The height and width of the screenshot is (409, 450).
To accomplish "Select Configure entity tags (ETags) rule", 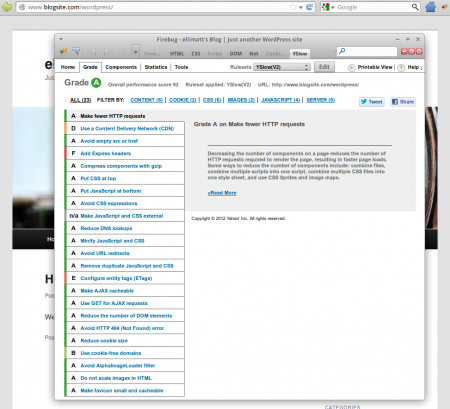I will pyautogui.click(x=124, y=278).
